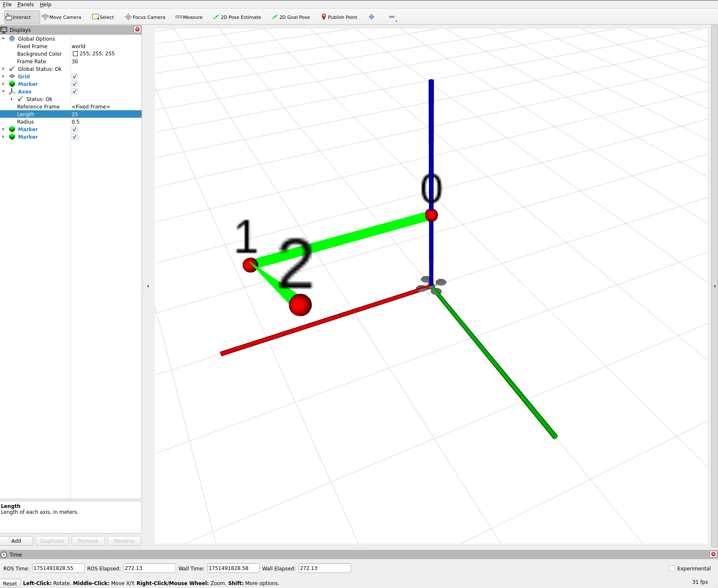Click the Focus Camera tool
718x588 pixels.
(x=145, y=17)
